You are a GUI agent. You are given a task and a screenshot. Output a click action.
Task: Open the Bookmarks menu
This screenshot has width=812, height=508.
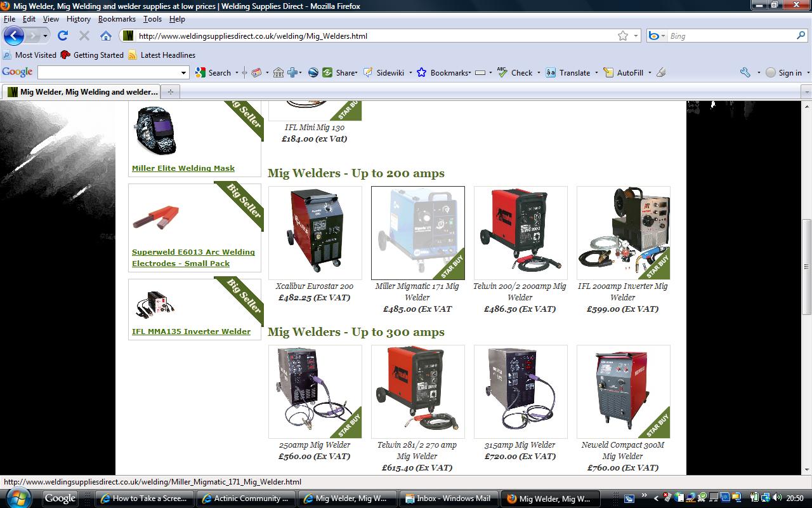(117, 19)
